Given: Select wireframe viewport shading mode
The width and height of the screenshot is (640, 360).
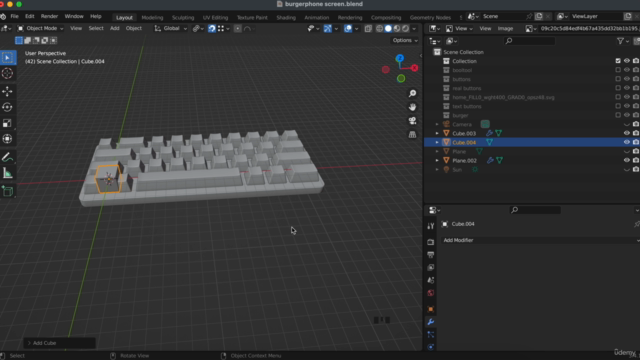Looking at the screenshot, I should [379, 29].
